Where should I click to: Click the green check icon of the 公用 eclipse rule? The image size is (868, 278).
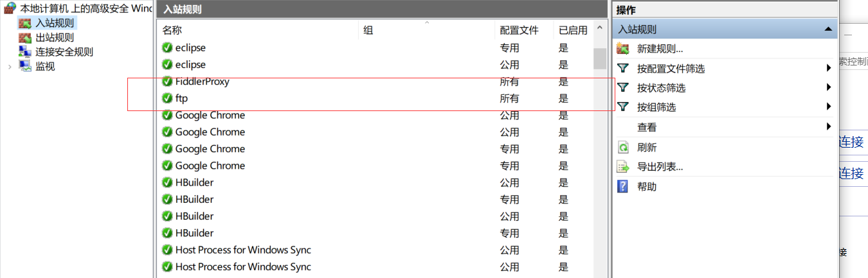(x=167, y=65)
